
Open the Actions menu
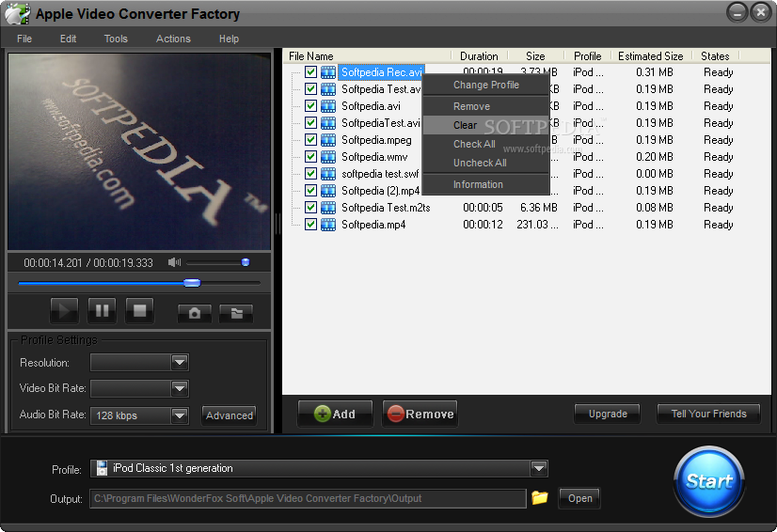coord(173,39)
